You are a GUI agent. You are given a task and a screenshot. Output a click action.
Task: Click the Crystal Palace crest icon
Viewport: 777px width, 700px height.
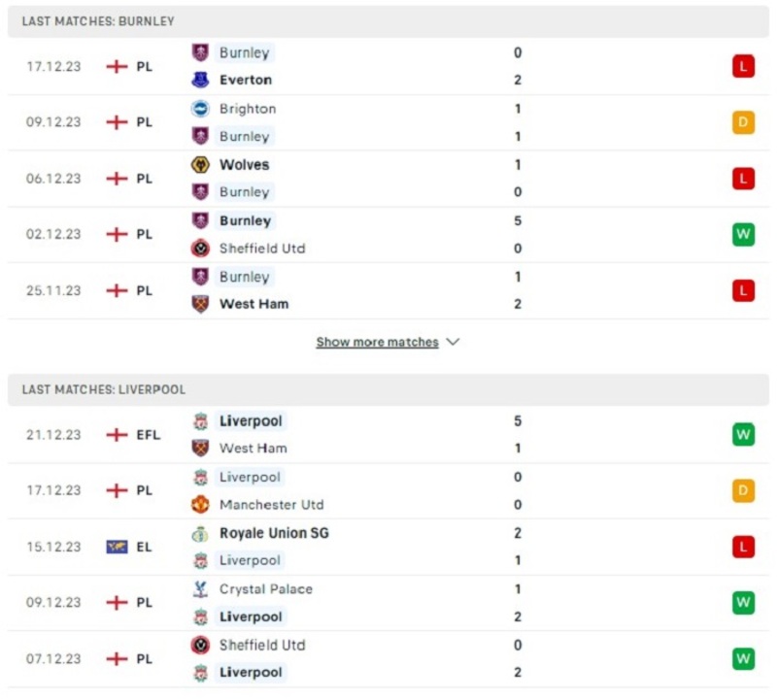point(200,589)
